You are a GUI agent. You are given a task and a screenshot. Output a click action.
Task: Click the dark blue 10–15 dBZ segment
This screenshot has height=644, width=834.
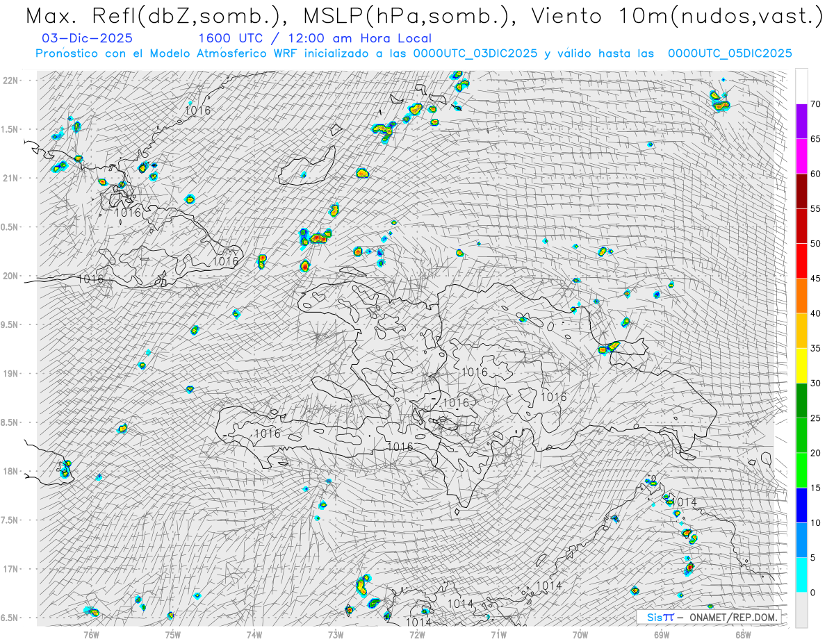(x=801, y=505)
